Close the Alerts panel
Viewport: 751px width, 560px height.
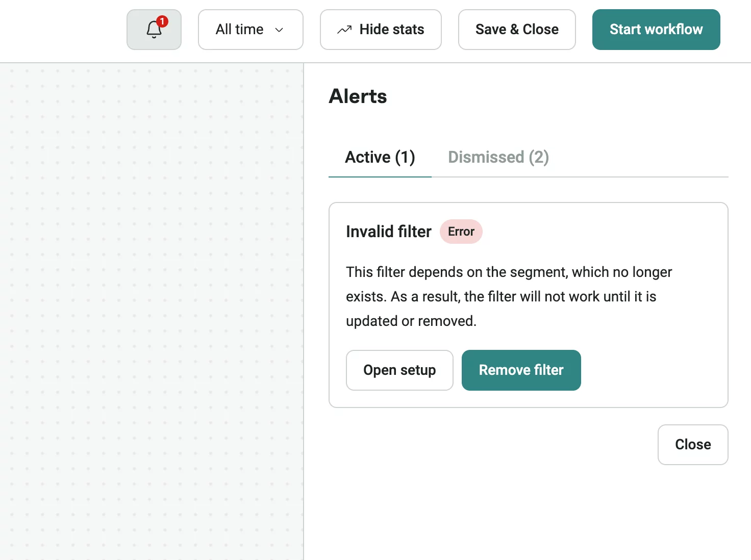point(692,445)
